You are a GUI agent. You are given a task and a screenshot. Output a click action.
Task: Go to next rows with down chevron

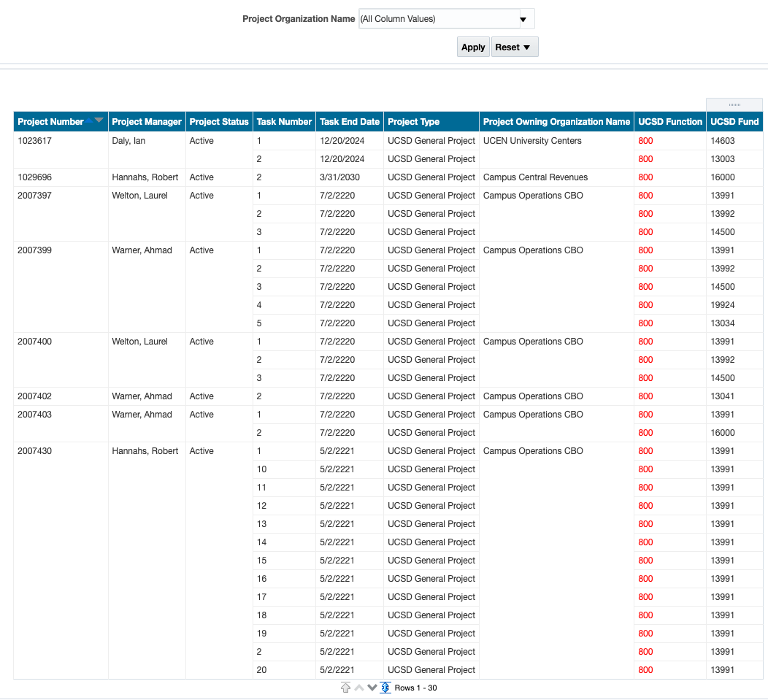(372, 688)
